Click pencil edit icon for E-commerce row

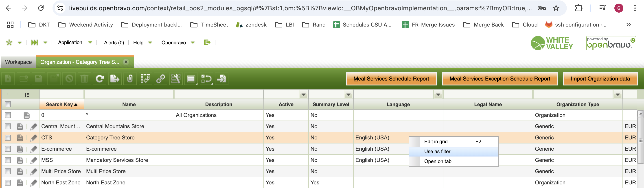coord(33,149)
